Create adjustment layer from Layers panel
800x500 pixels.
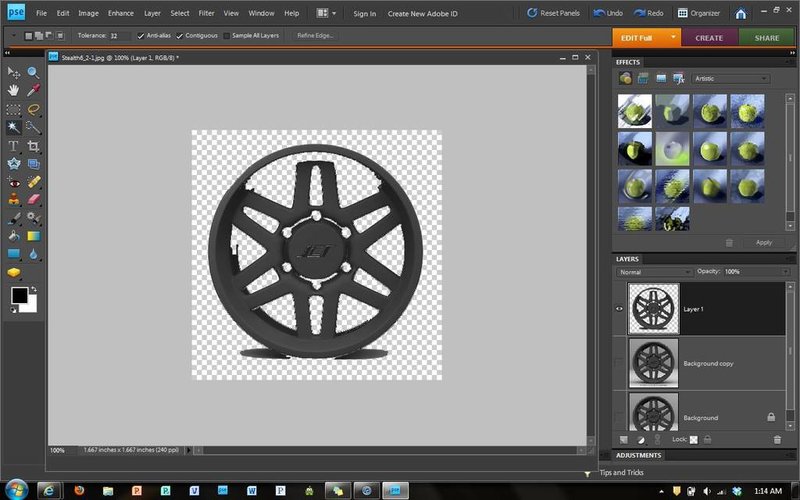click(x=640, y=439)
